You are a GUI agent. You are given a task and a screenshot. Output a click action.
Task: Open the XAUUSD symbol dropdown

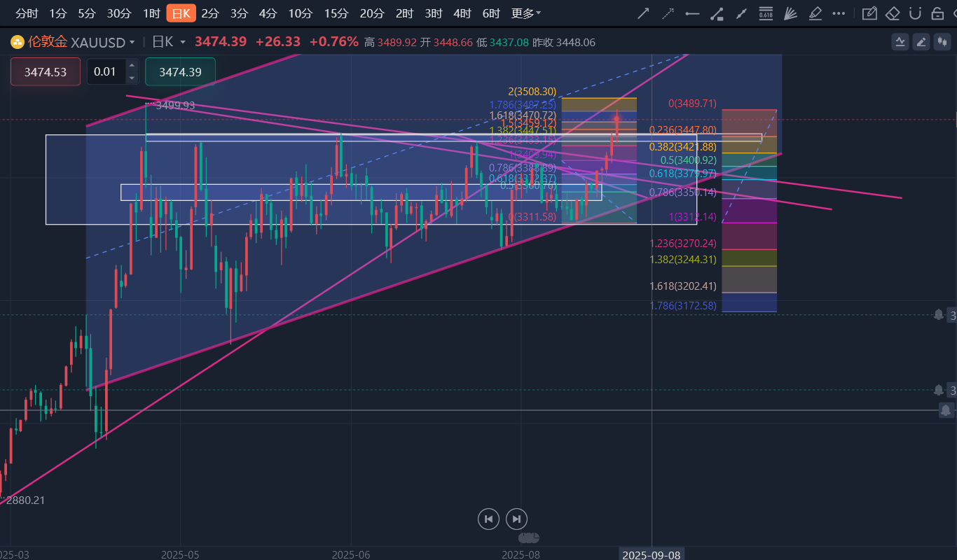[x=131, y=43]
